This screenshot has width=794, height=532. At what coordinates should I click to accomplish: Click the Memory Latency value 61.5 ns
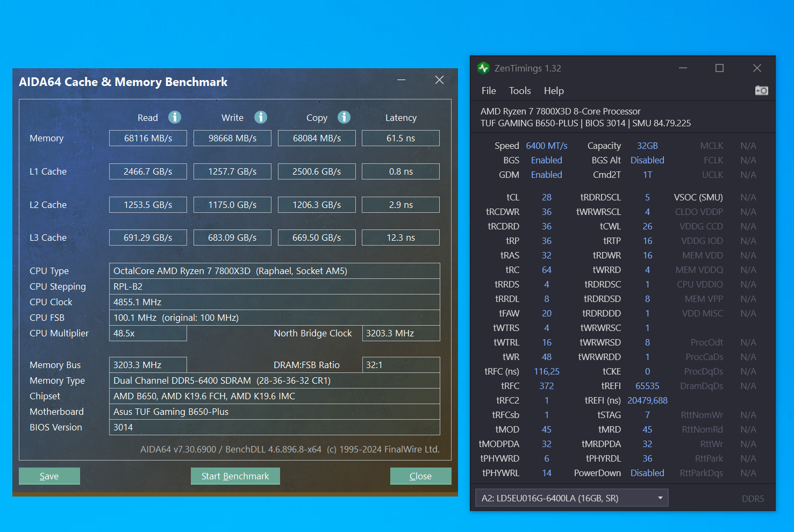[x=401, y=138]
